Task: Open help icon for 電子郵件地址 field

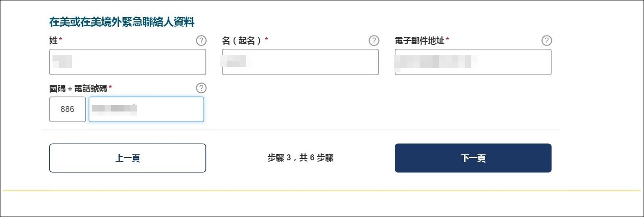Action: pos(546,41)
